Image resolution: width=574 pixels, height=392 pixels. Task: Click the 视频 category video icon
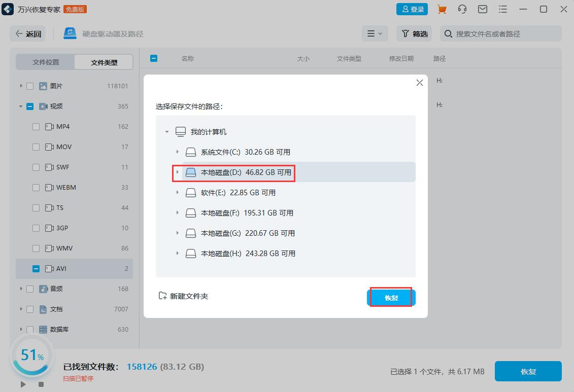click(x=43, y=106)
